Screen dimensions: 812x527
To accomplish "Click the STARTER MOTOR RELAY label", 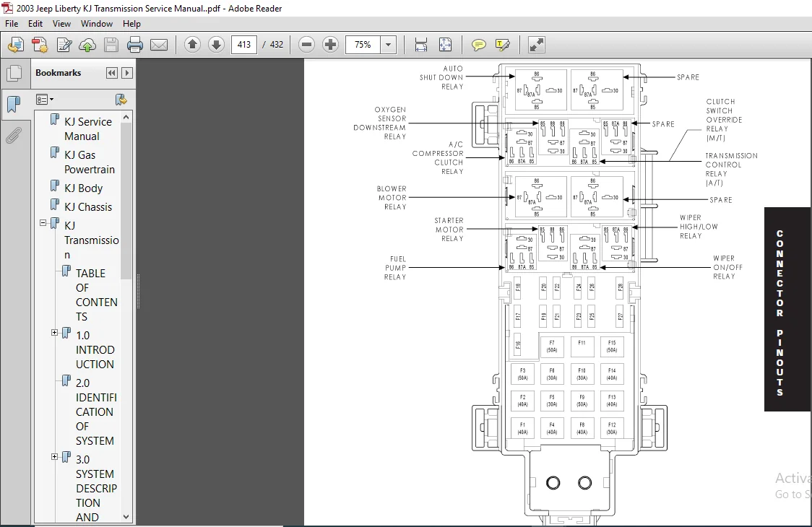I will coord(449,230).
